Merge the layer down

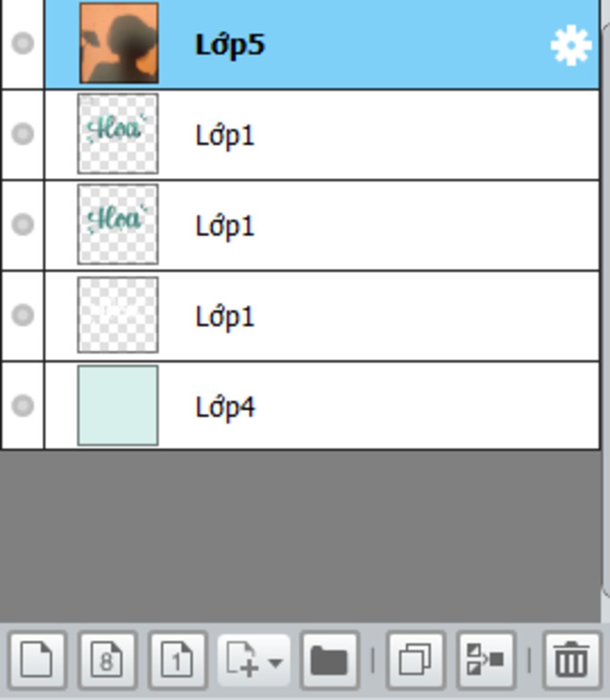(485, 660)
